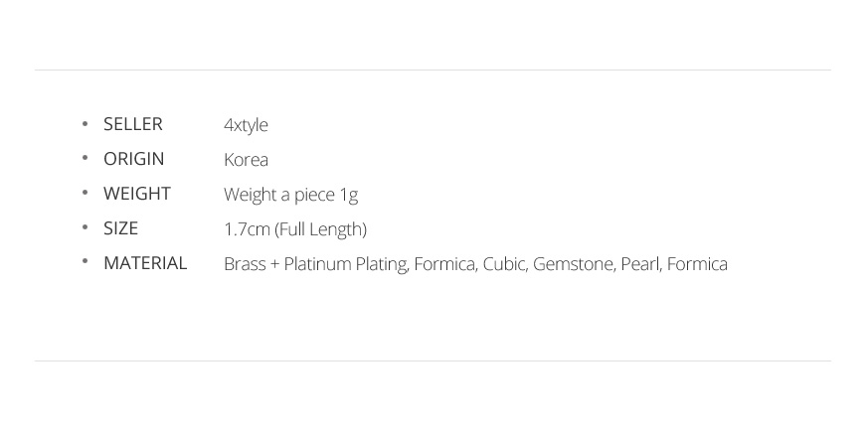Select the '1.7cm (Full Length)' size value
Image resolution: width=868 pixels, height=434 pixels.
294,229
